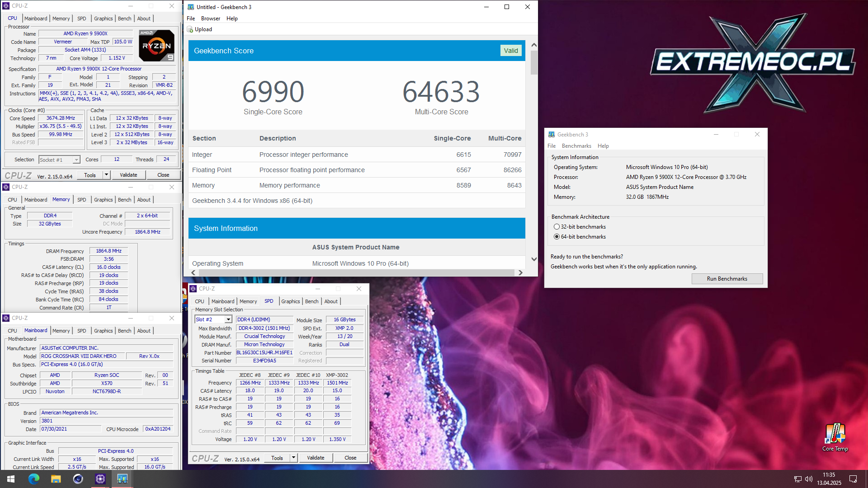Screen dimensions: 868x488
Task: Click the Untitled Geekbench 3 title bar icon
Action: click(191, 7)
